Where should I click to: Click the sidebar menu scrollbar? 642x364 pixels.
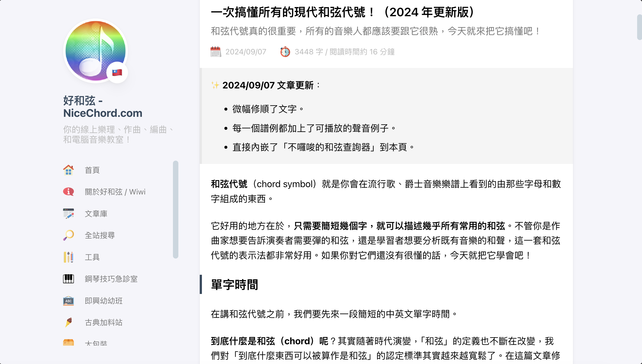tap(176, 209)
